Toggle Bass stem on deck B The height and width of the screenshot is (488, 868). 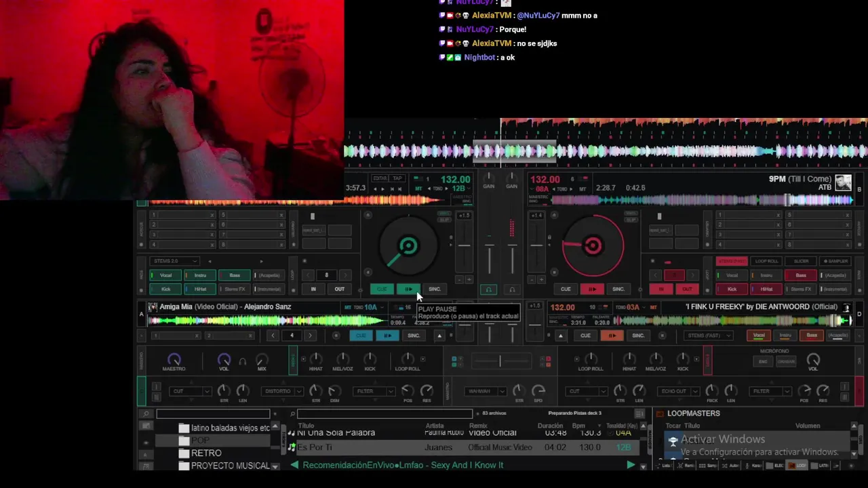(800, 275)
